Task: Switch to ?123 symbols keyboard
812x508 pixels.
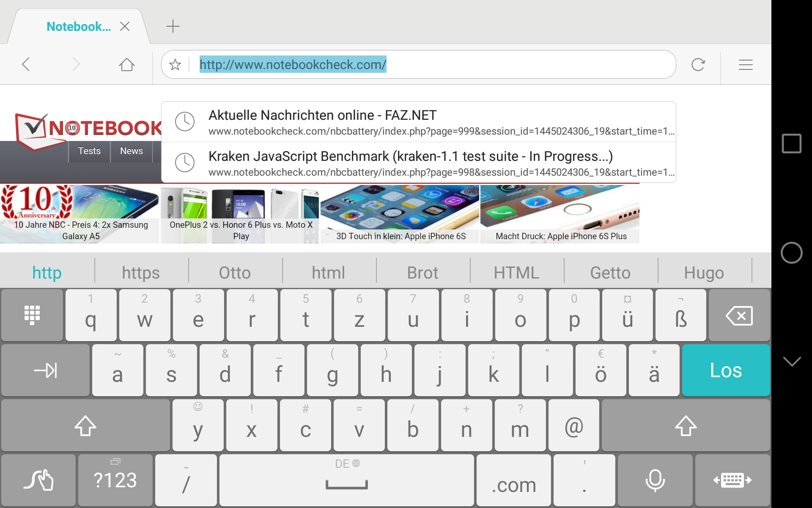Action: pos(115,480)
